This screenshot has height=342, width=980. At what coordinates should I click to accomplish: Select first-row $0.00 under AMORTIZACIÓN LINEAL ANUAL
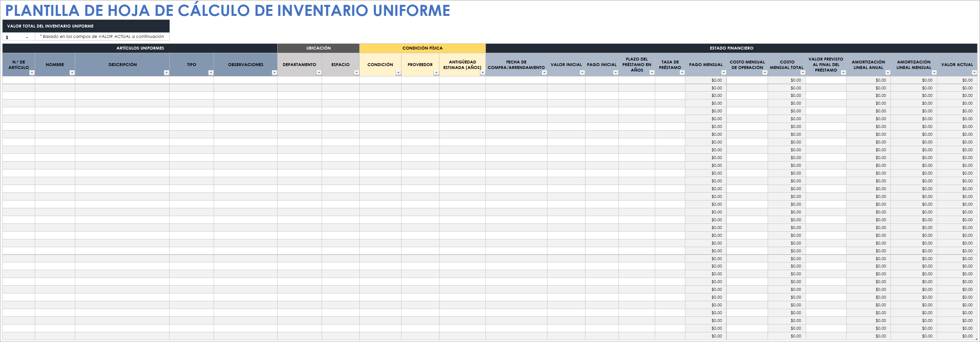coord(868,80)
